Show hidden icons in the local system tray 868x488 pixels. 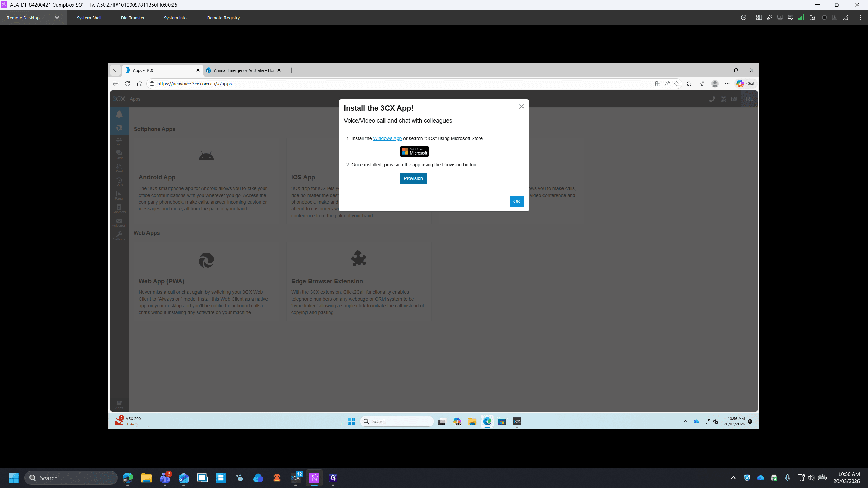733,478
